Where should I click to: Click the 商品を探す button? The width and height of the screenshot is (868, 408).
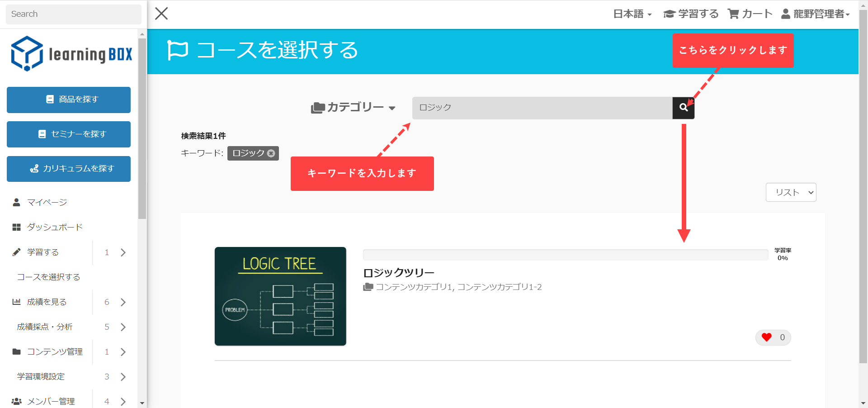click(69, 100)
